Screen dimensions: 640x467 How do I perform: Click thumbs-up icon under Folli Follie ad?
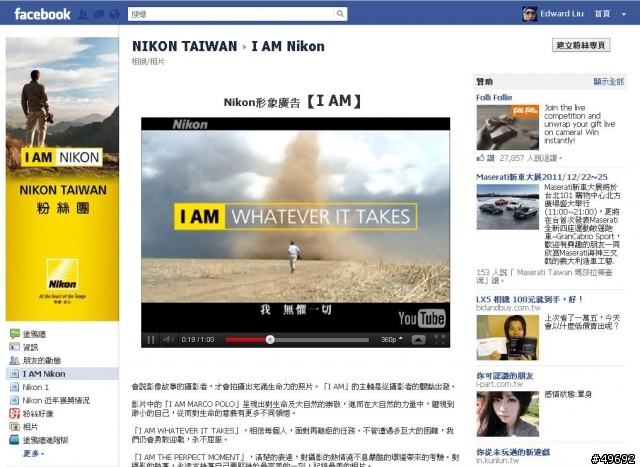pos(480,158)
